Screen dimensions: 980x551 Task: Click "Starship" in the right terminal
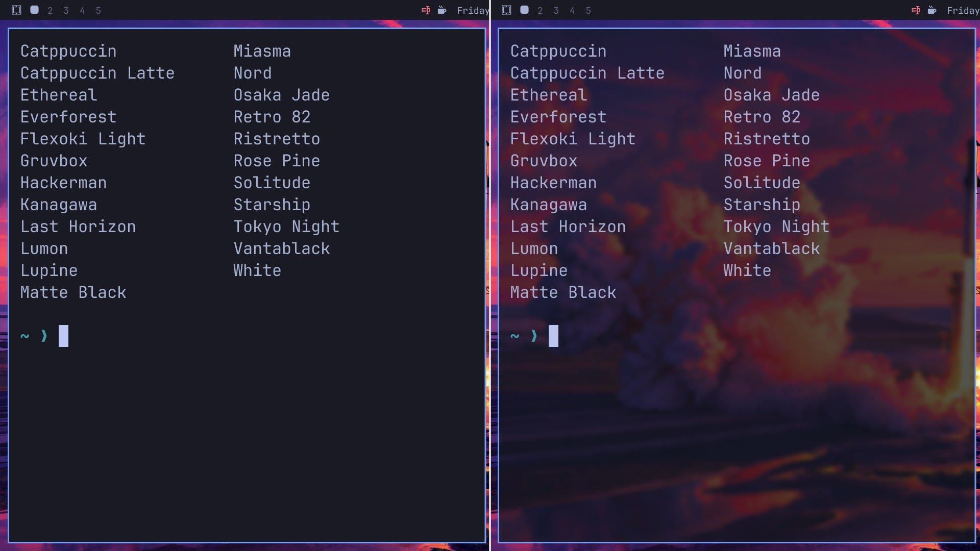click(x=762, y=205)
